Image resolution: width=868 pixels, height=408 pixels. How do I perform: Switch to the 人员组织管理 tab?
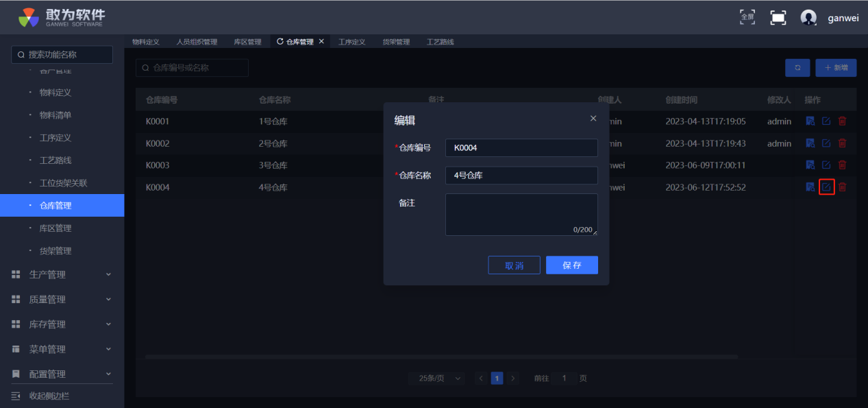pyautogui.click(x=197, y=42)
